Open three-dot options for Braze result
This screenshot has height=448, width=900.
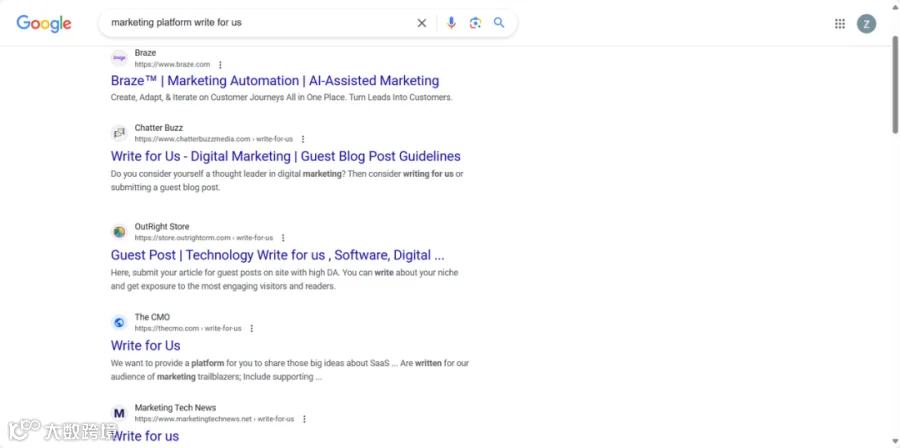coord(220,65)
